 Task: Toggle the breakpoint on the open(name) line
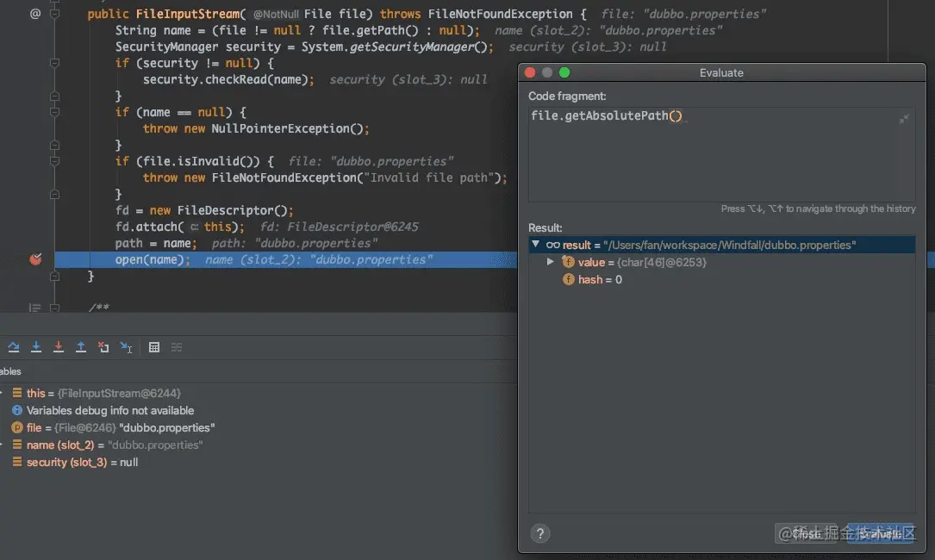pos(35,258)
